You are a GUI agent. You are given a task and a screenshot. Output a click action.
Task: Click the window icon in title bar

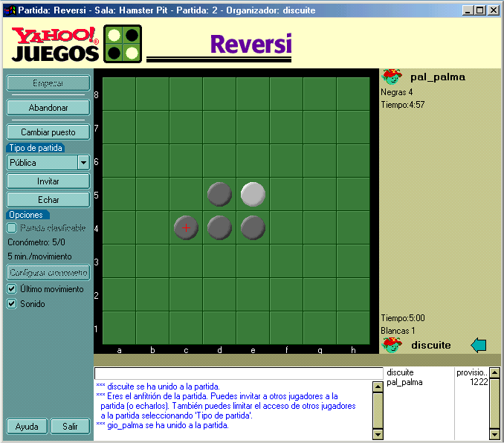click(9, 10)
